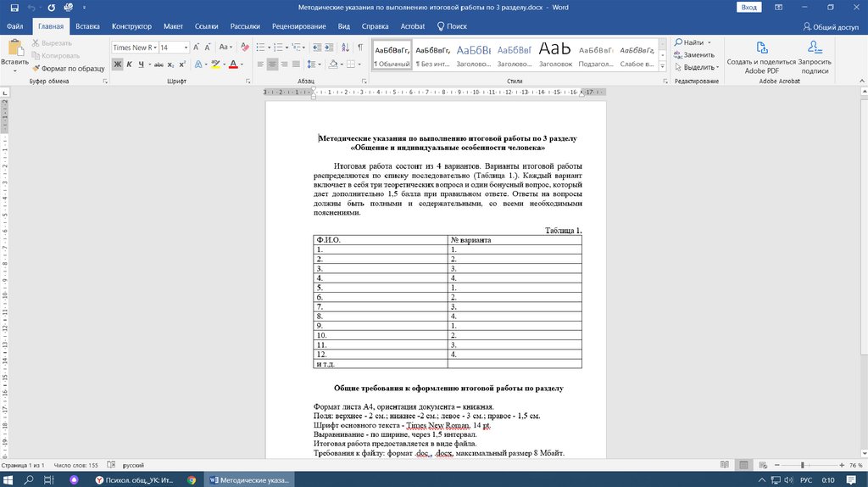
Task: Switch to the Рецензирование tab
Action: [299, 26]
